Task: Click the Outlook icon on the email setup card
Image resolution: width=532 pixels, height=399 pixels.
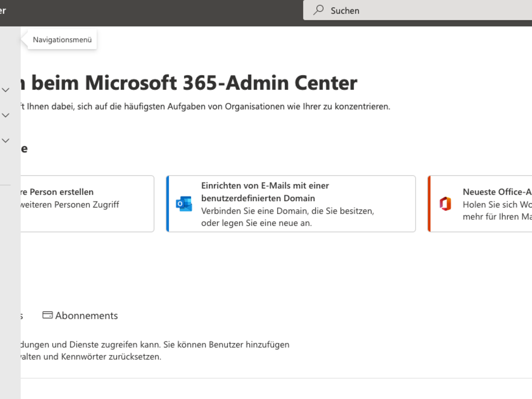Action: pyautogui.click(x=184, y=204)
